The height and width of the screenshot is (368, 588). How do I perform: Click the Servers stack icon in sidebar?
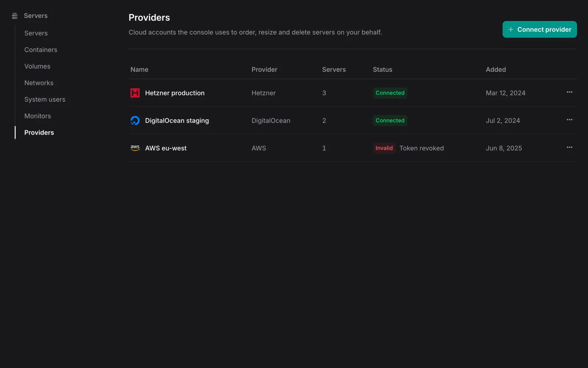point(15,16)
